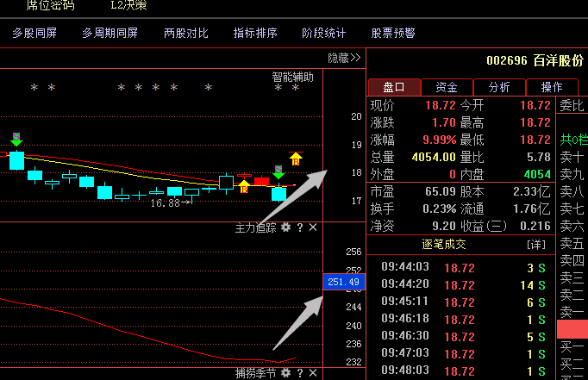
Task: Select trade row at 09:45:11
Action: [x=463, y=302]
